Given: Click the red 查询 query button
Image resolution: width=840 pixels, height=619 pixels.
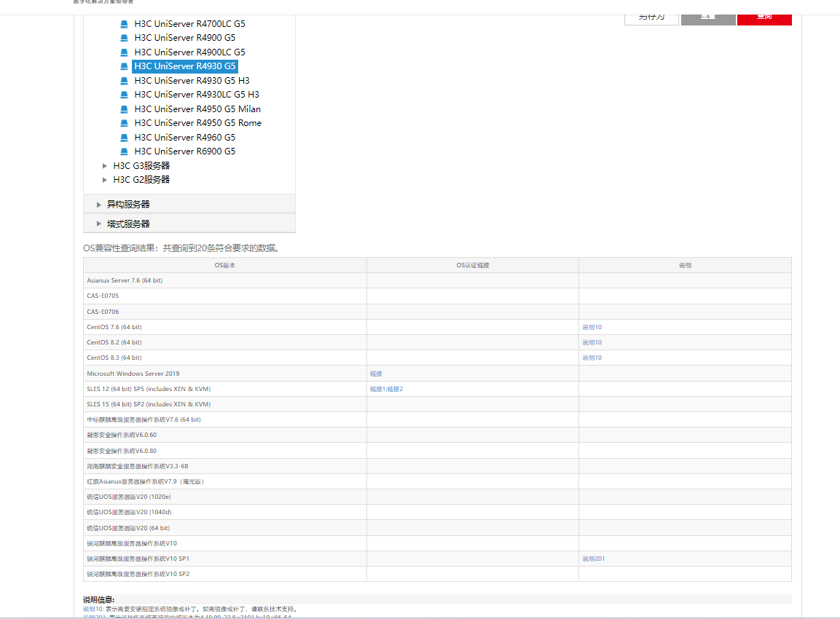Looking at the screenshot, I should click(x=764, y=18).
